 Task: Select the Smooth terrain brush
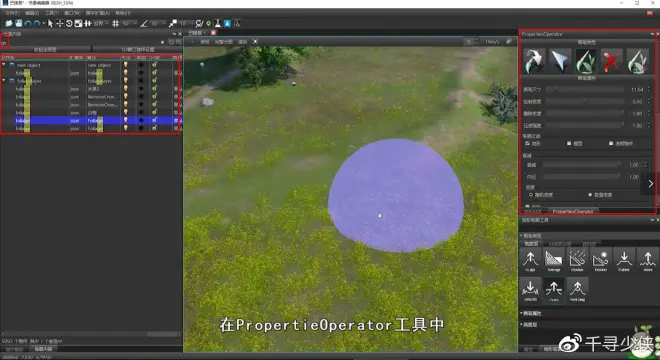pyautogui.click(x=530, y=290)
